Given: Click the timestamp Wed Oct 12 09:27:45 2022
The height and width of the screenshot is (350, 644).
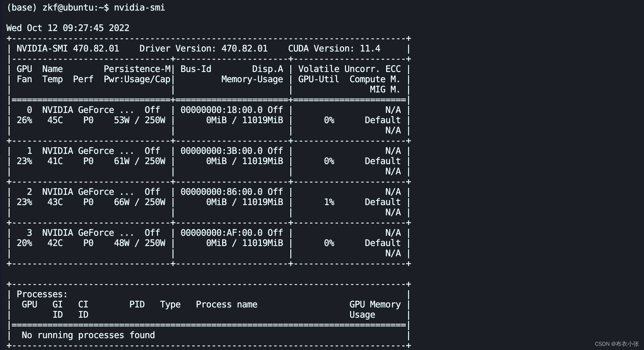Looking at the screenshot, I should coord(68,28).
